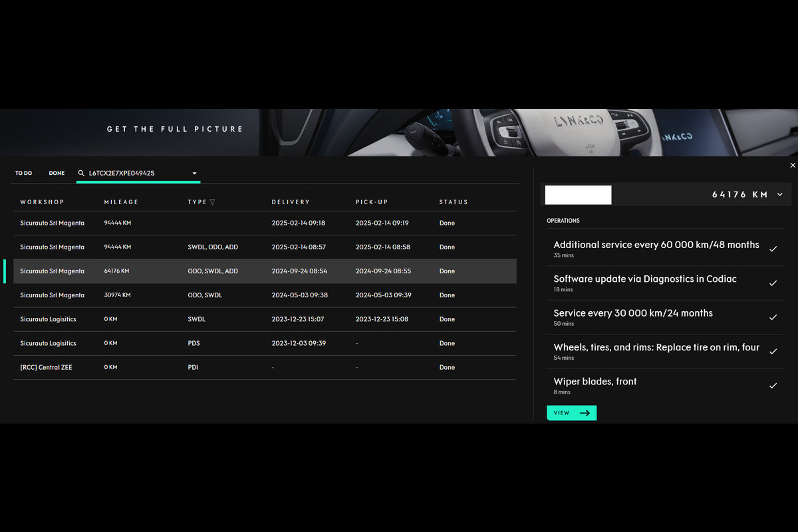The width and height of the screenshot is (798, 532).
Task: Collapse the 64176 KM chevron
Action: [x=780, y=195]
